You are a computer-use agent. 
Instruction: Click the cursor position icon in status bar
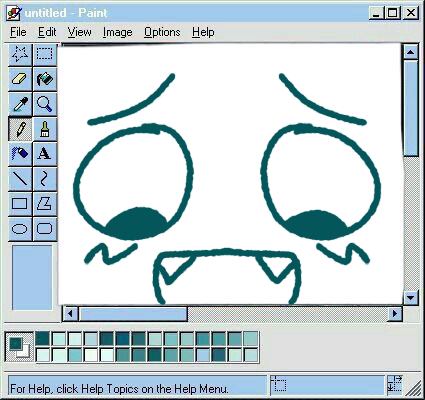pos(279,385)
